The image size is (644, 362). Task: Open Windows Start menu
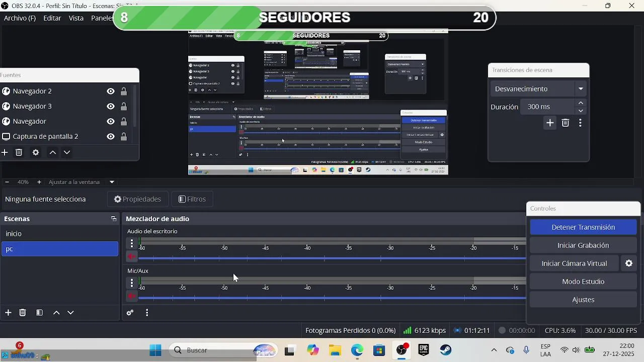[155, 350]
